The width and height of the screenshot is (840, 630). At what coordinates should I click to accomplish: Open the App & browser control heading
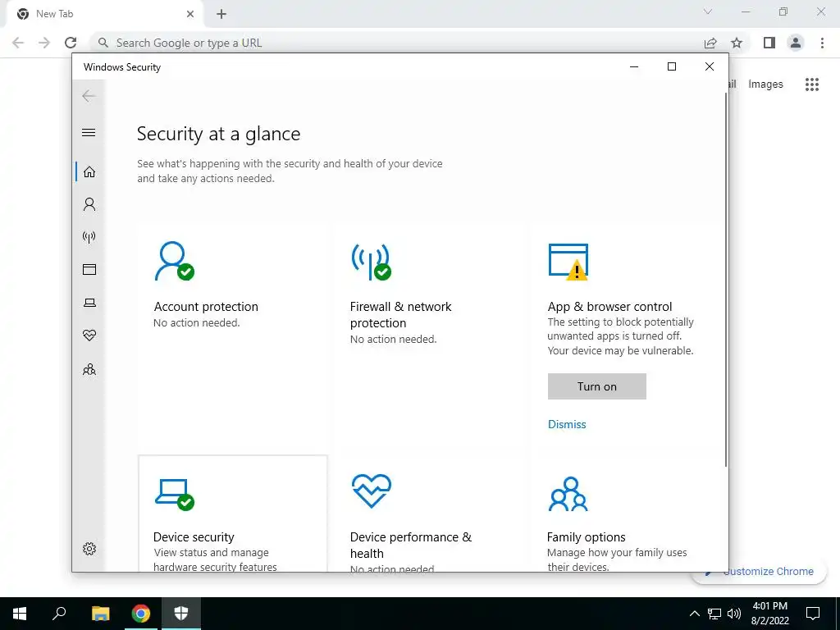609,307
